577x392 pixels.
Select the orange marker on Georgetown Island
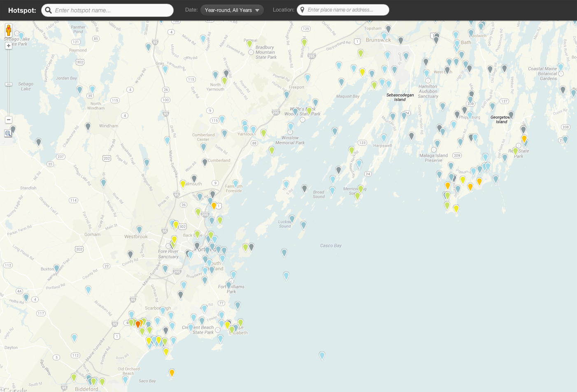pos(524,139)
